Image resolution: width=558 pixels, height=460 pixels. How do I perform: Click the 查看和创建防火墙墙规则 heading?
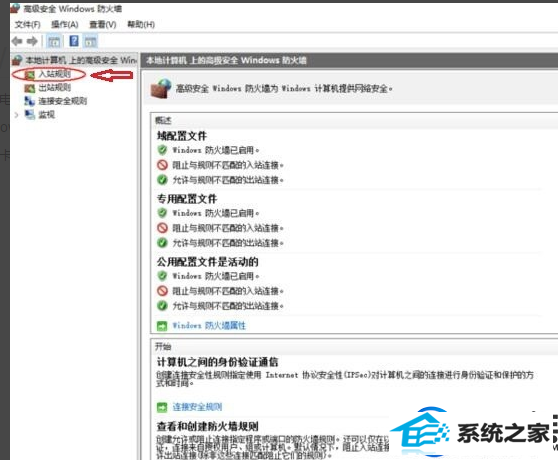click(x=207, y=426)
